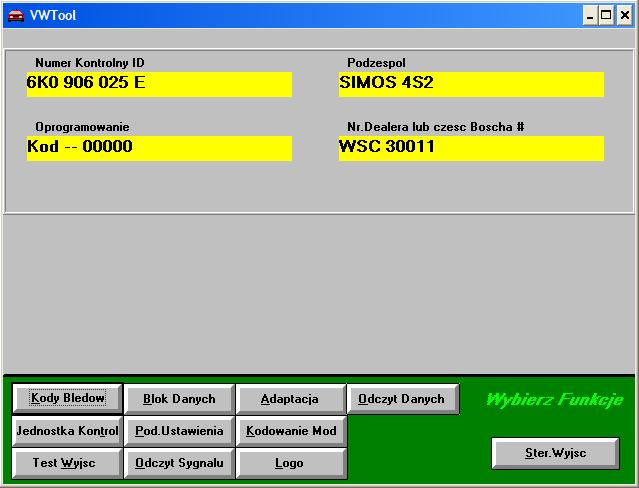Click the Odczyt Danych button
Image resolution: width=639 pixels, height=488 pixels.
click(402, 399)
